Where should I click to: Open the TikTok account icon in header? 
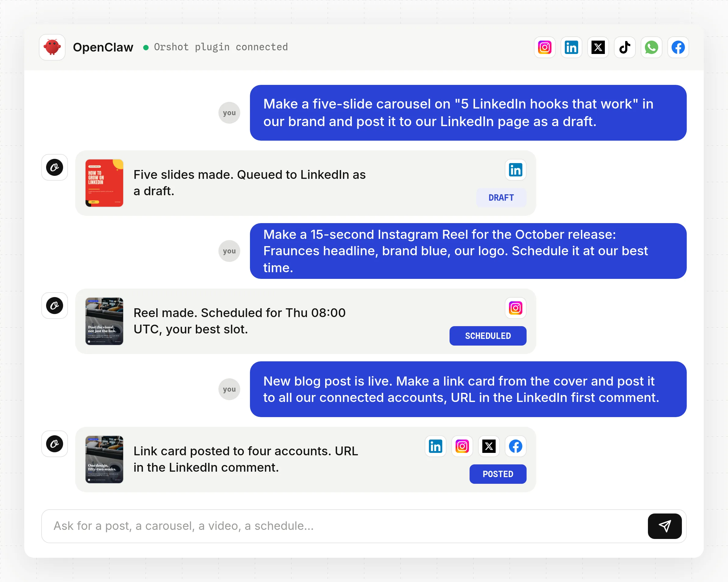point(625,47)
